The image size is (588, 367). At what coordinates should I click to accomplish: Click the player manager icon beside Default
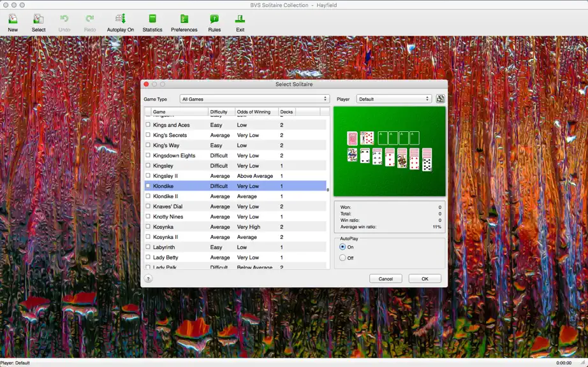click(440, 99)
